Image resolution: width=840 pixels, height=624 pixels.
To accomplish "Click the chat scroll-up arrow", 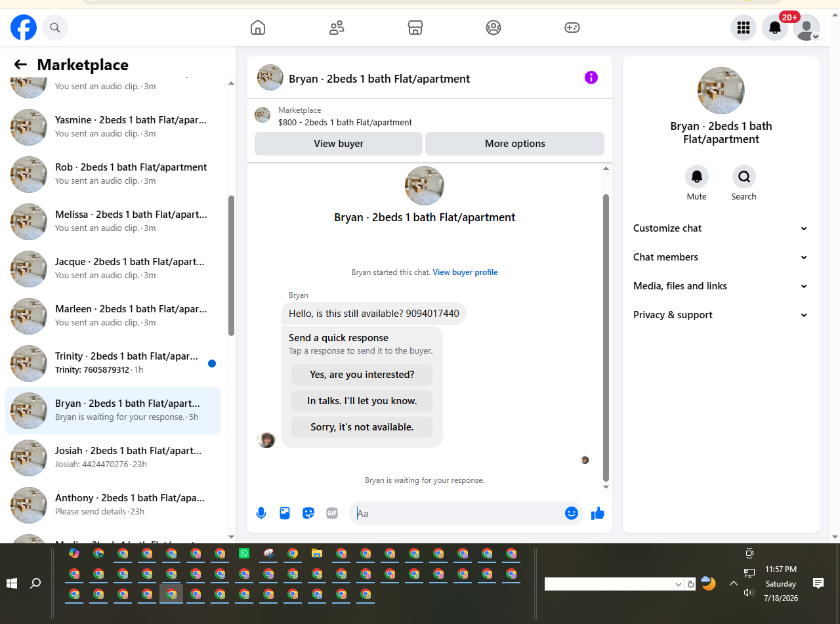I will pyautogui.click(x=606, y=169).
